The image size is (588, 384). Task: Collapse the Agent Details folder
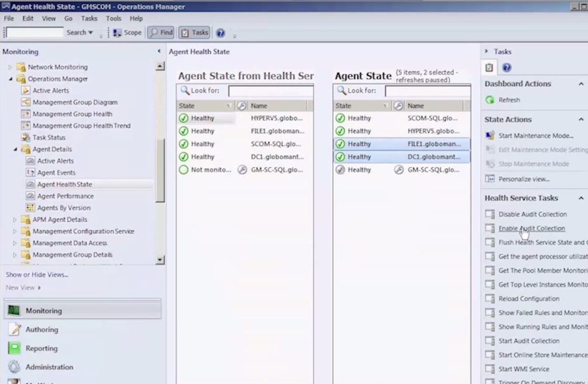tap(15, 149)
